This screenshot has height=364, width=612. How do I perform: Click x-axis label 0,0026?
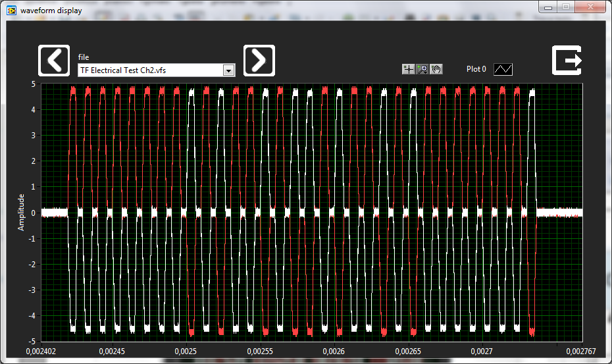point(334,351)
